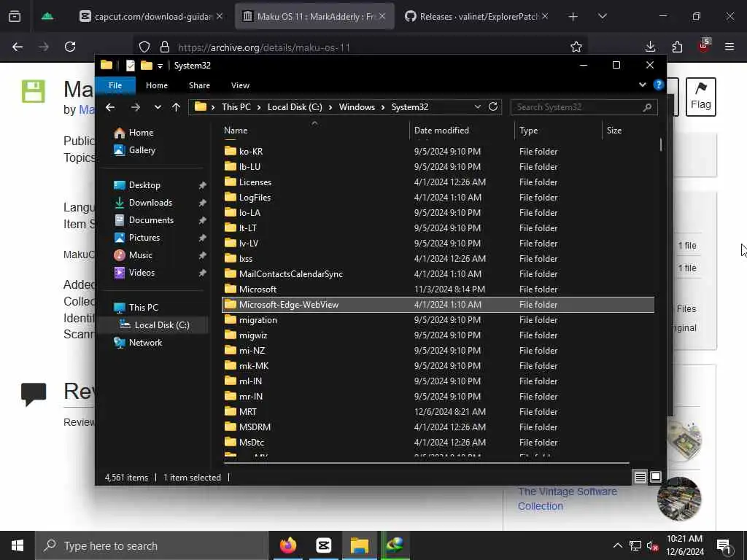Open the Home ribbon tab
747x560 pixels.
[157, 85]
